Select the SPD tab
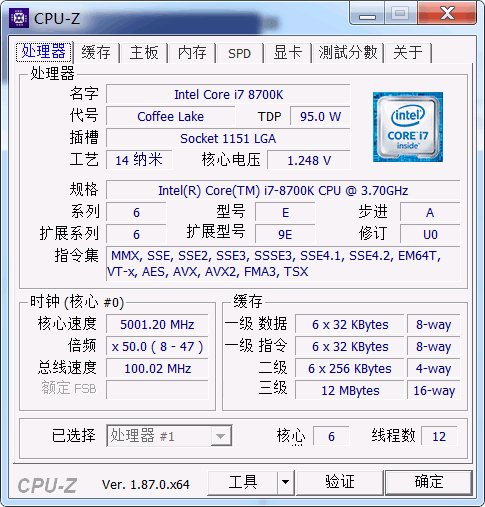 pos(239,53)
